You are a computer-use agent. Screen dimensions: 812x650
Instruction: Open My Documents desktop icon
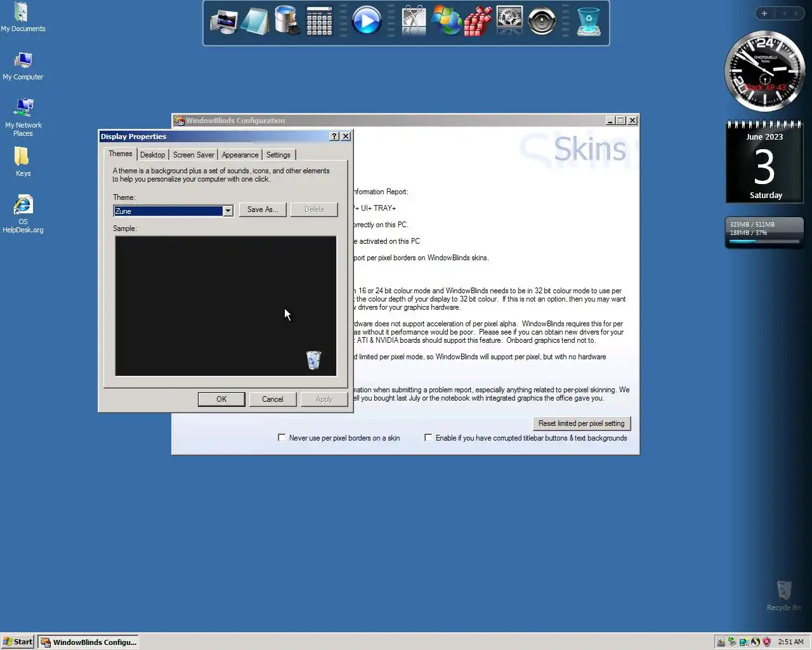(23, 17)
